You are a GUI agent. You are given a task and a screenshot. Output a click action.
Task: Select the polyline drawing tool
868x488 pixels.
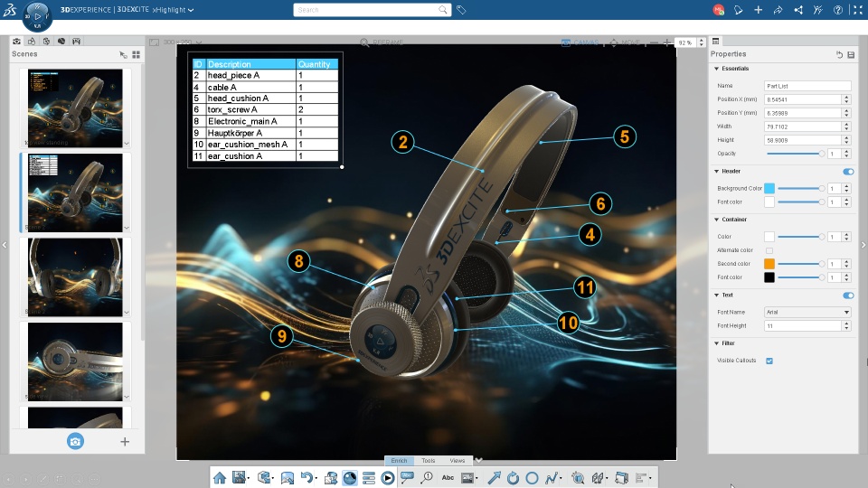tap(552, 478)
